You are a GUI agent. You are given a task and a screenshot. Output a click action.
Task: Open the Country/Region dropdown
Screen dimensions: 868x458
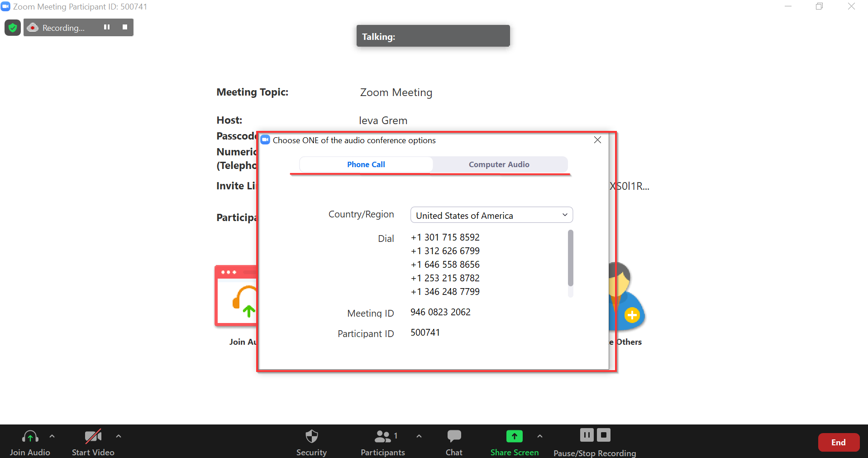pyautogui.click(x=491, y=215)
